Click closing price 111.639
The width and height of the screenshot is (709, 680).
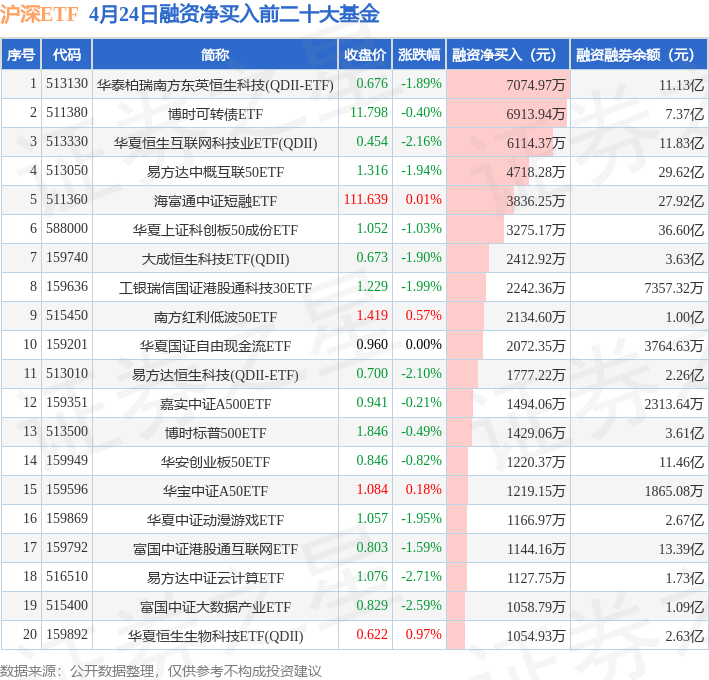(366, 199)
